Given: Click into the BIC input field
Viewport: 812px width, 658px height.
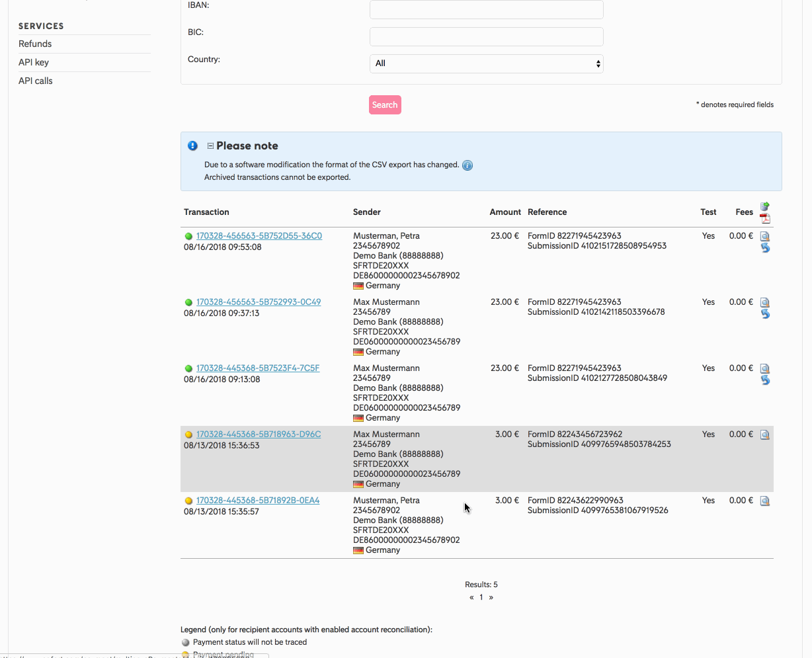Looking at the screenshot, I should coord(486,36).
